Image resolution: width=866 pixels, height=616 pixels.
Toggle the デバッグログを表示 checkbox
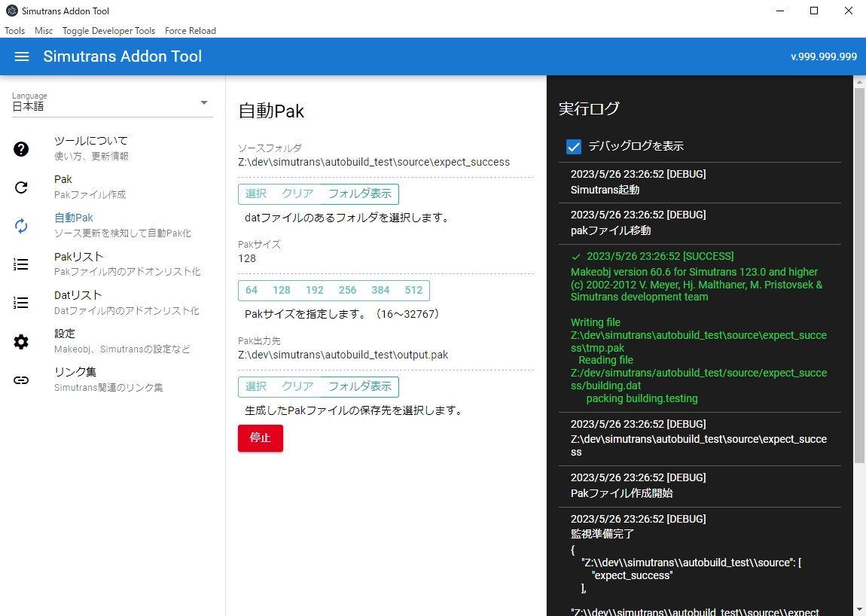click(574, 147)
